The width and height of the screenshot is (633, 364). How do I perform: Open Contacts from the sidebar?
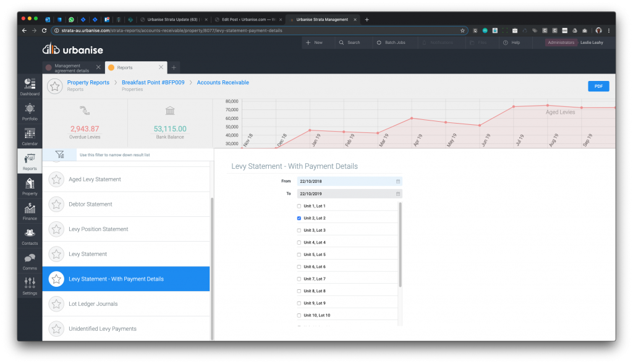[29, 235]
